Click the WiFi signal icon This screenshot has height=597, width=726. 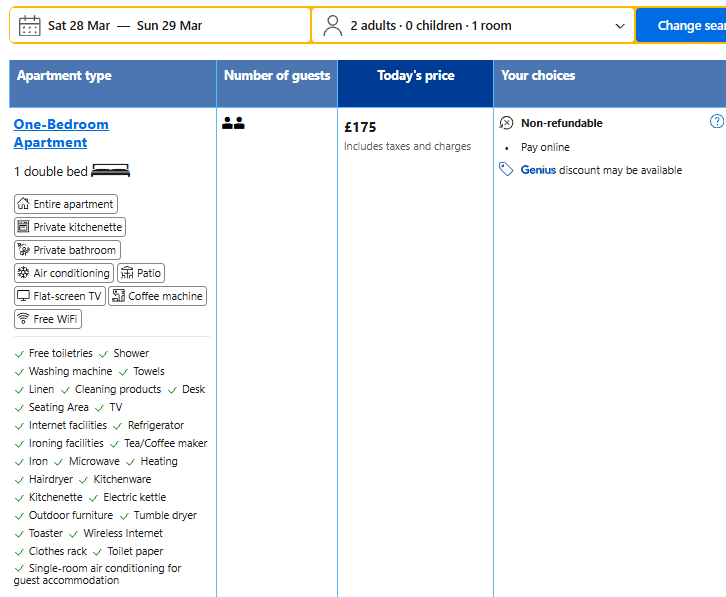point(23,319)
